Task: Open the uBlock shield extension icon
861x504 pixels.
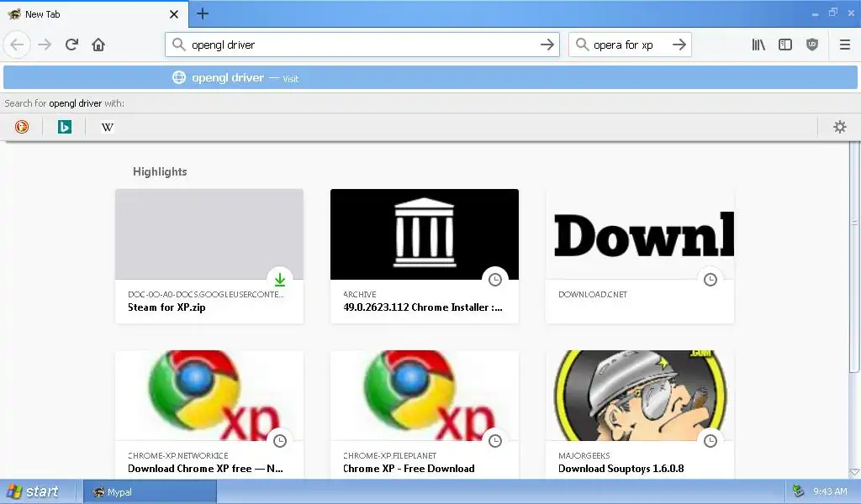Action: click(x=812, y=45)
